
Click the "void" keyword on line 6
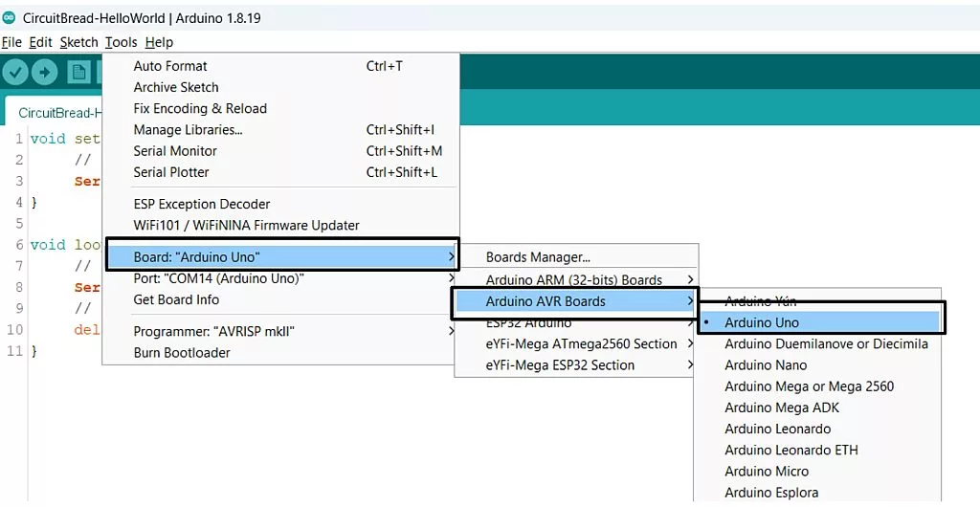click(x=48, y=245)
